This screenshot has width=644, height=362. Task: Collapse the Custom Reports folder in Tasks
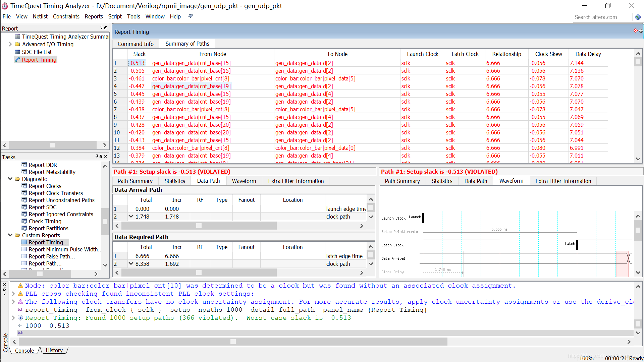(10, 235)
